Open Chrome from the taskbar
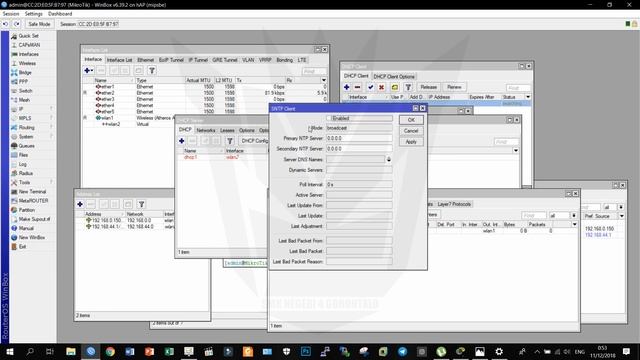The width and height of the screenshot is (640, 360). pyautogui.click(x=110, y=351)
